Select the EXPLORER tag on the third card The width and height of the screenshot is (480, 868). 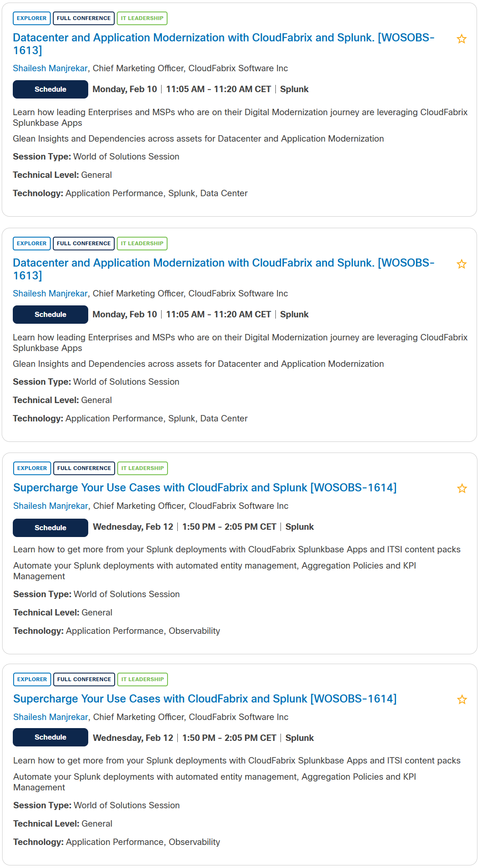pos(32,468)
